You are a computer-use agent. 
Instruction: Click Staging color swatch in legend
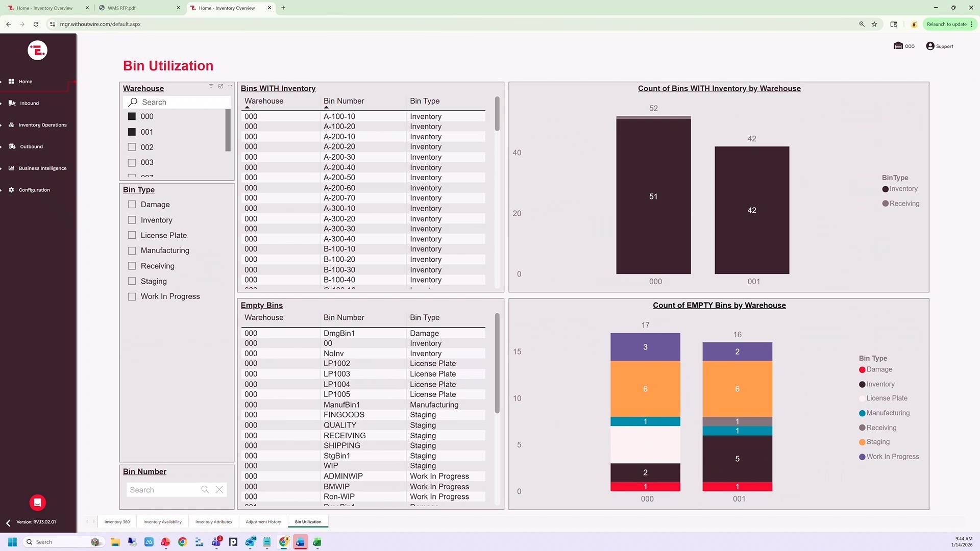click(x=862, y=442)
